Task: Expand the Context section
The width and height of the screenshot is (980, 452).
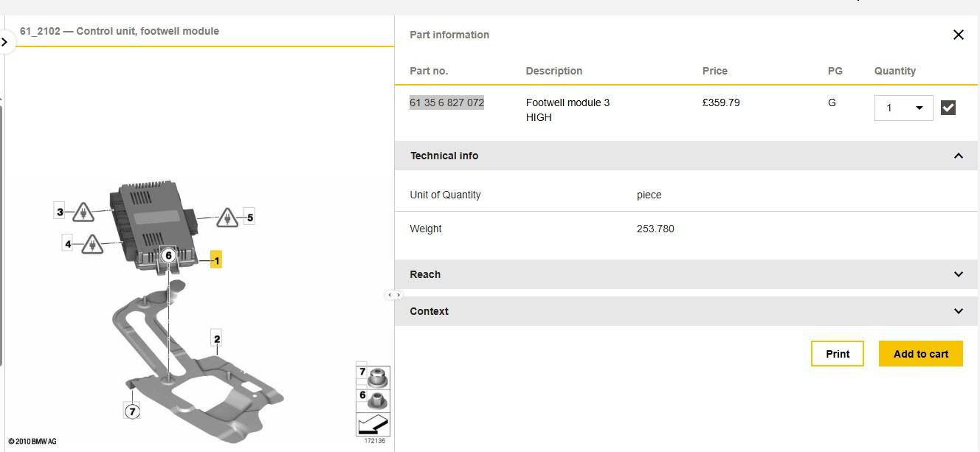Action: point(687,311)
